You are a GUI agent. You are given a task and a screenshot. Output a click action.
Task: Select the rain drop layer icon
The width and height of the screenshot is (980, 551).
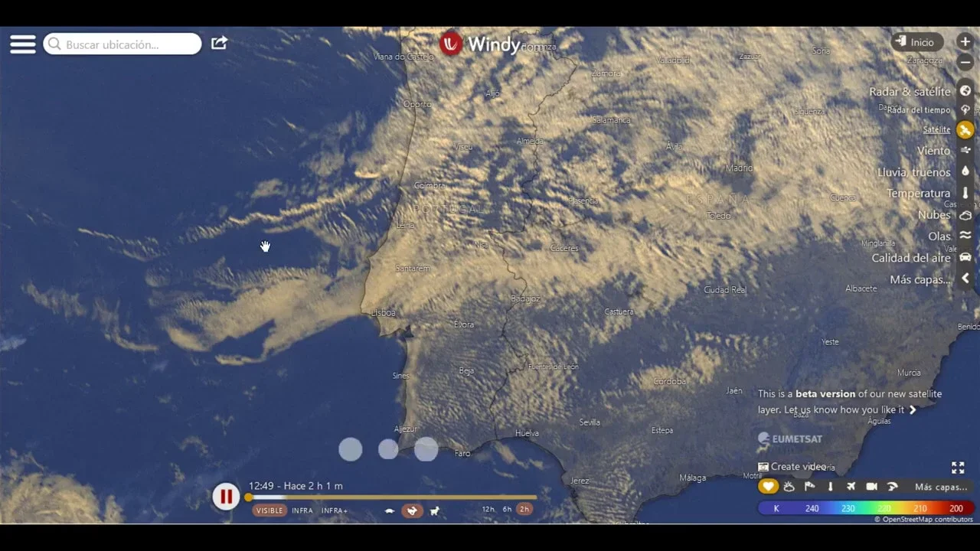965,171
